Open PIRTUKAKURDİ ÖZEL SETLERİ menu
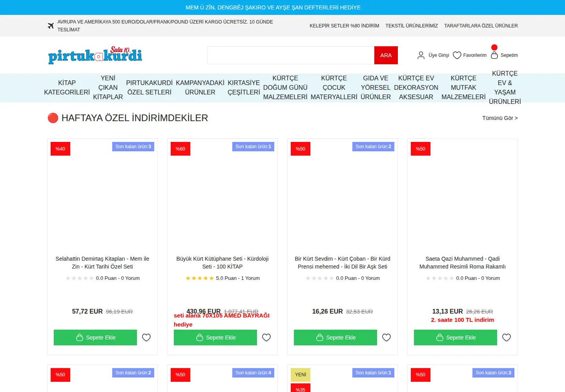 coord(149,88)
